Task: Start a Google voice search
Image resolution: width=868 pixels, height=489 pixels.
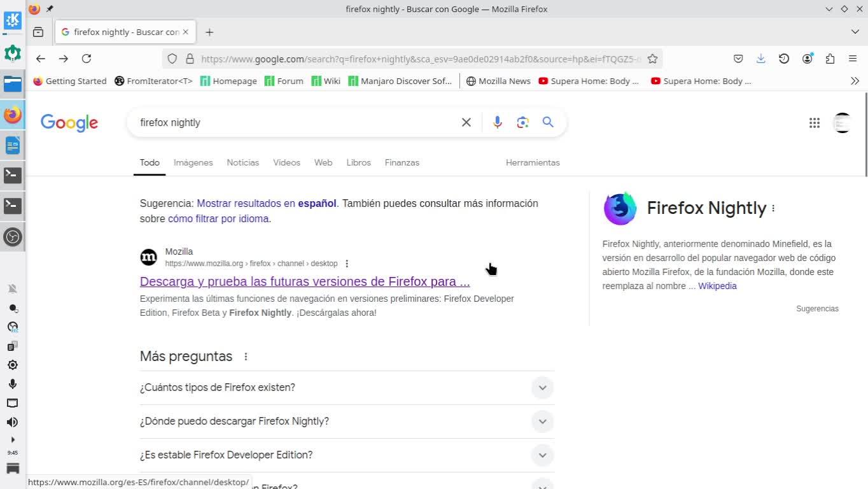Action: [498, 122]
